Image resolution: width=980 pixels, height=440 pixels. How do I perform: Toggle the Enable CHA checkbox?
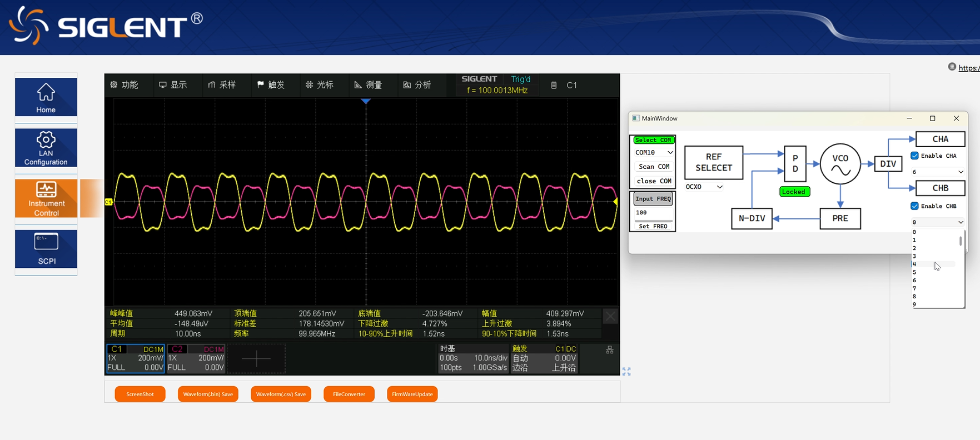(914, 156)
